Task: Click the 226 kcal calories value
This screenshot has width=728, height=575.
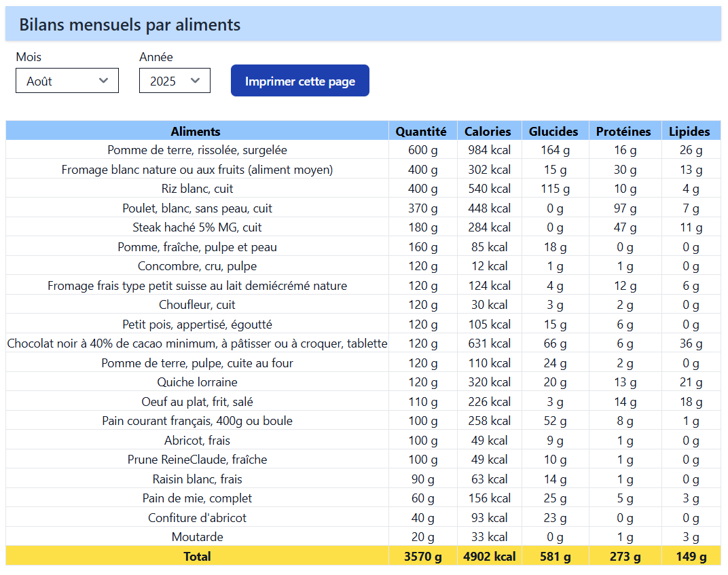Action: point(490,401)
